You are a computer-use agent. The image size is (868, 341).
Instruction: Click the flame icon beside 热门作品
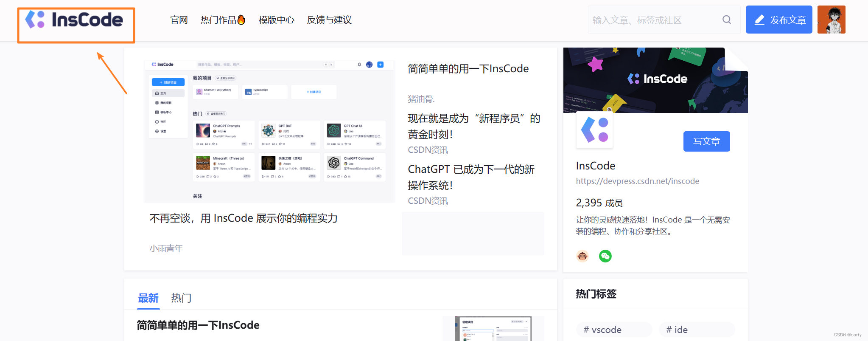241,20
